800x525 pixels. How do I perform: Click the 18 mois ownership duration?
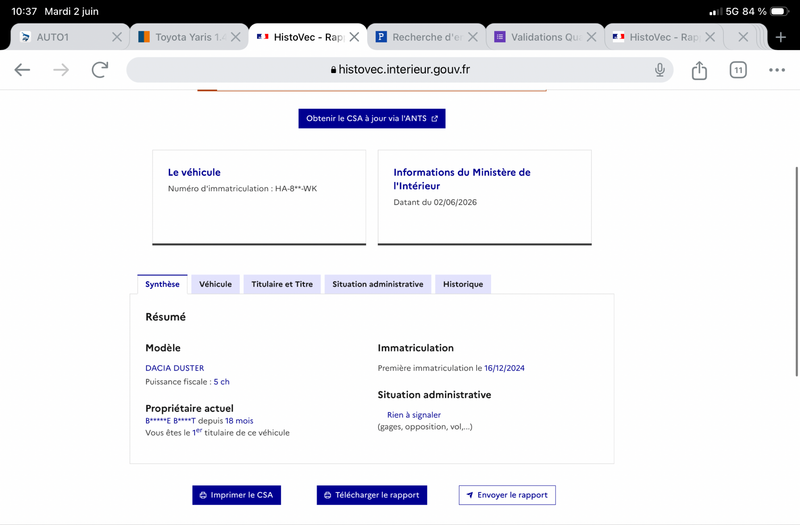pyautogui.click(x=239, y=420)
